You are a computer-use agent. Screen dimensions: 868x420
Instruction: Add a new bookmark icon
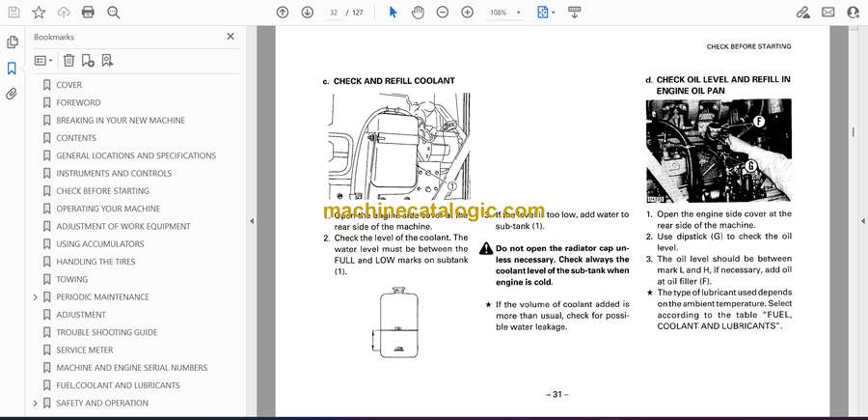88,61
